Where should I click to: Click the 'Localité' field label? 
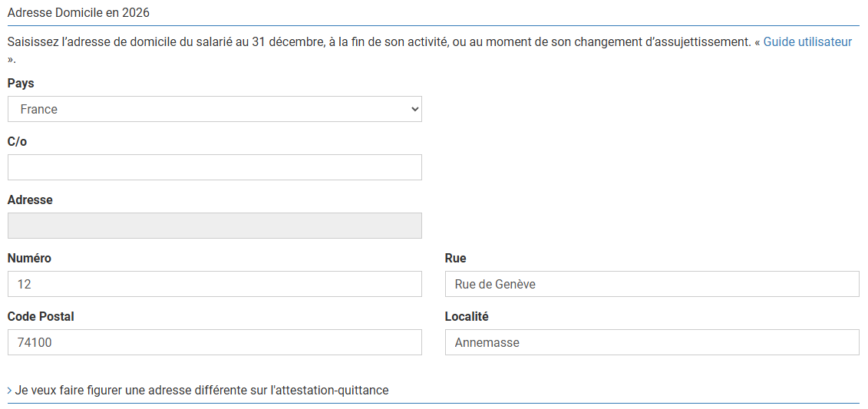[x=467, y=317]
